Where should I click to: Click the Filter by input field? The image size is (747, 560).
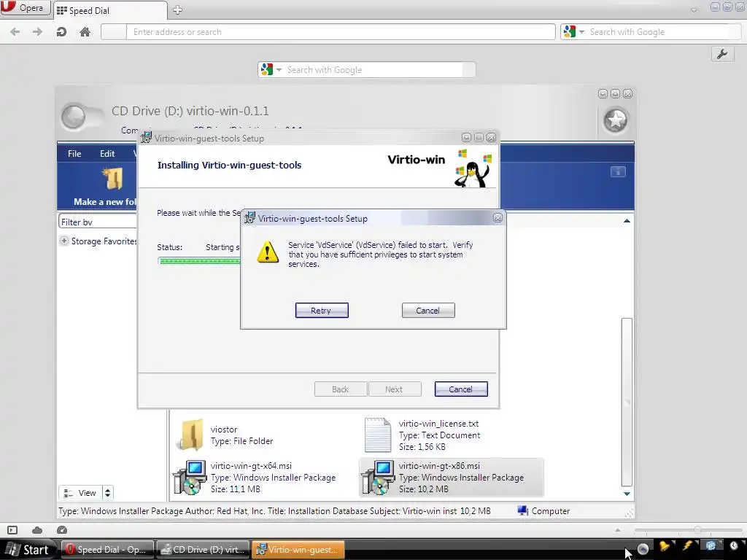(98, 222)
